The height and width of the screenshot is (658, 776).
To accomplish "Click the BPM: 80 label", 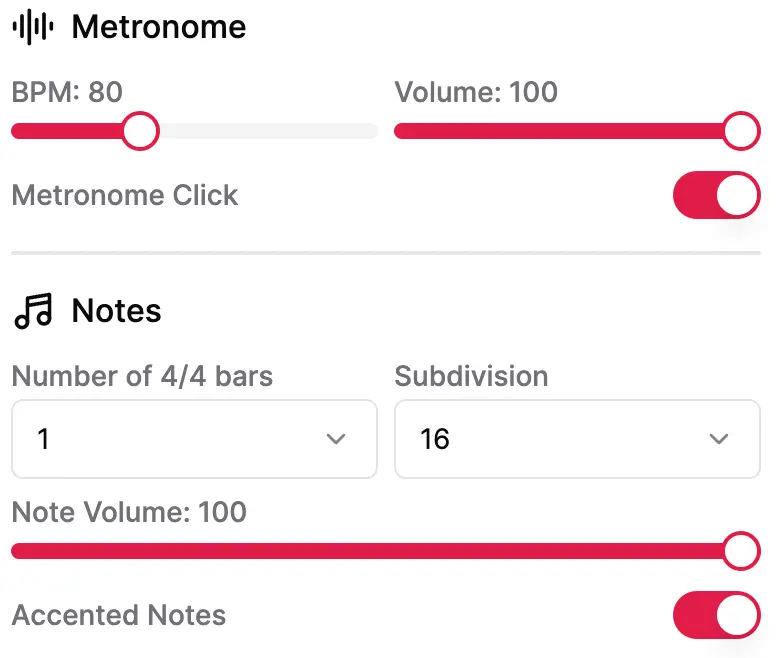I will (67, 92).
